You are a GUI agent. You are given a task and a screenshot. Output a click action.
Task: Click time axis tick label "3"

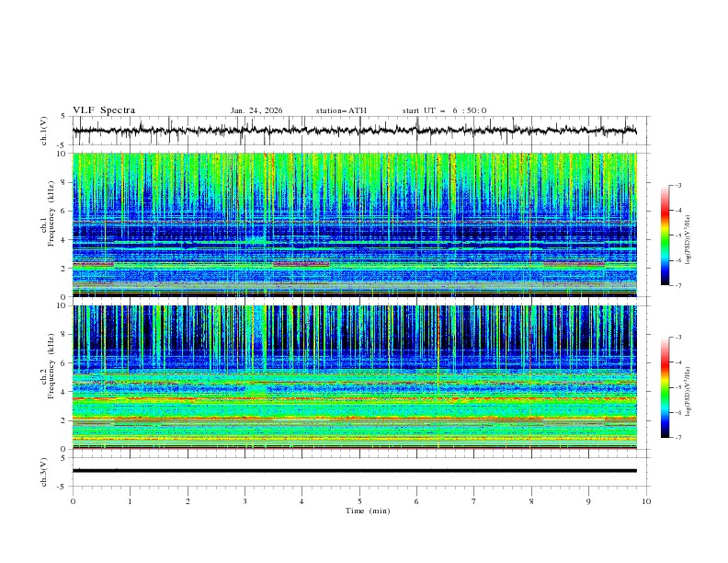[x=245, y=501]
